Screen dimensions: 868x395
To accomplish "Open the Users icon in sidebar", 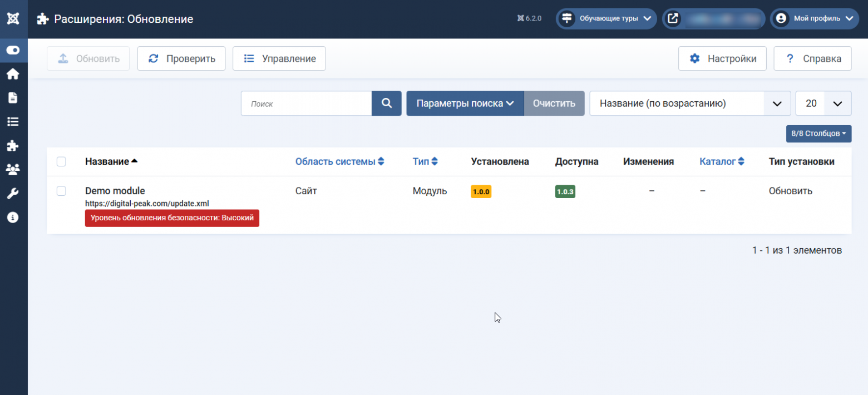I will [x=13, y=170].
